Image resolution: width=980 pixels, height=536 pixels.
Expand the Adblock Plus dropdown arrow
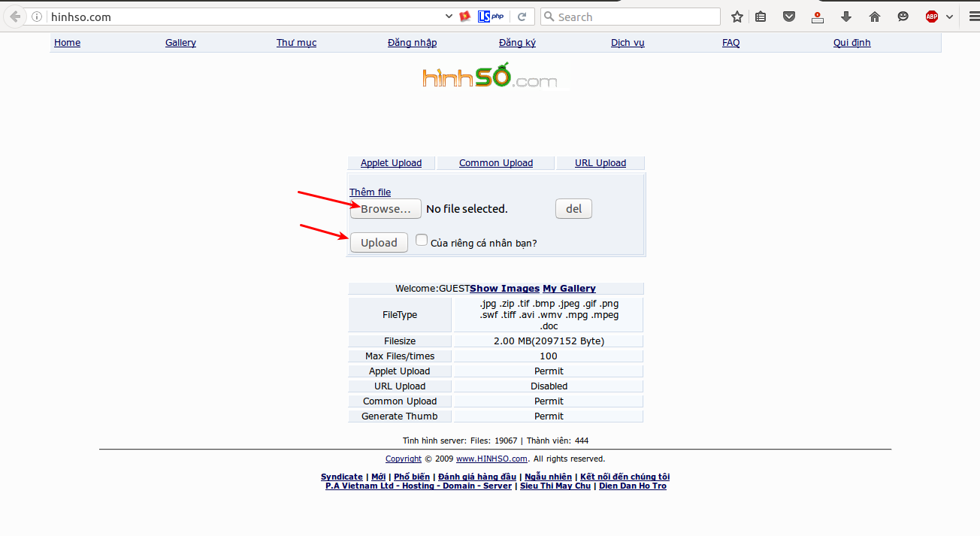tap(950, 17)
